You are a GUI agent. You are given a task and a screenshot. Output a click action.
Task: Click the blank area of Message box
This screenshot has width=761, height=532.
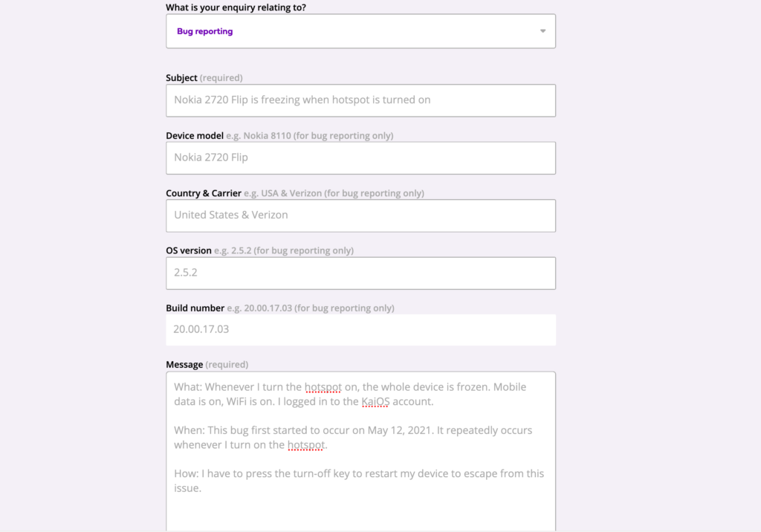360,512
